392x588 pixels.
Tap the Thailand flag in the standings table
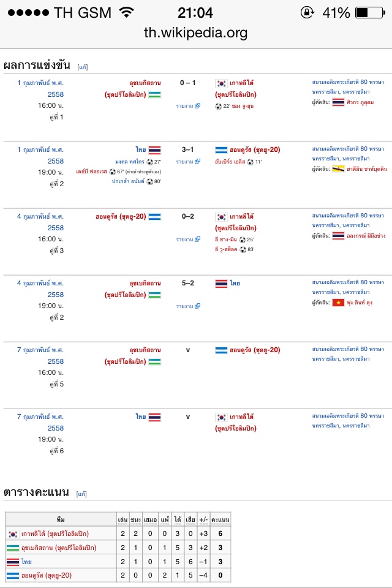(x=13, y=562)
